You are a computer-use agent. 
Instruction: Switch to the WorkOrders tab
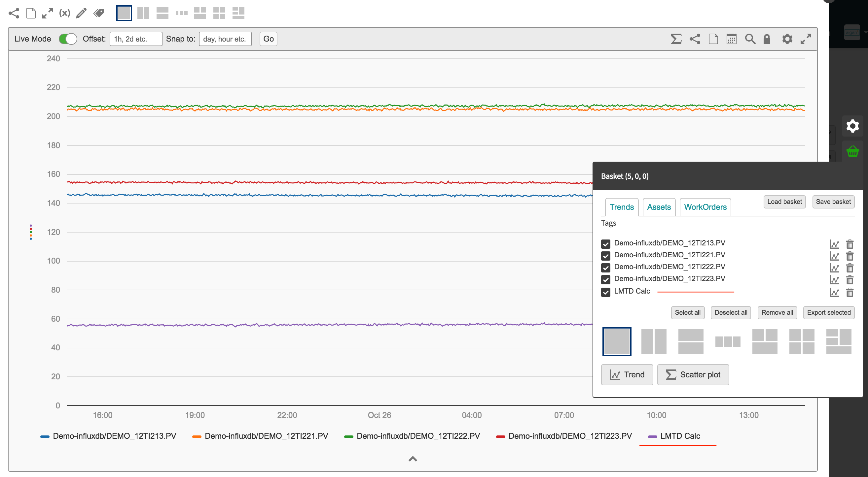(705, 207)
